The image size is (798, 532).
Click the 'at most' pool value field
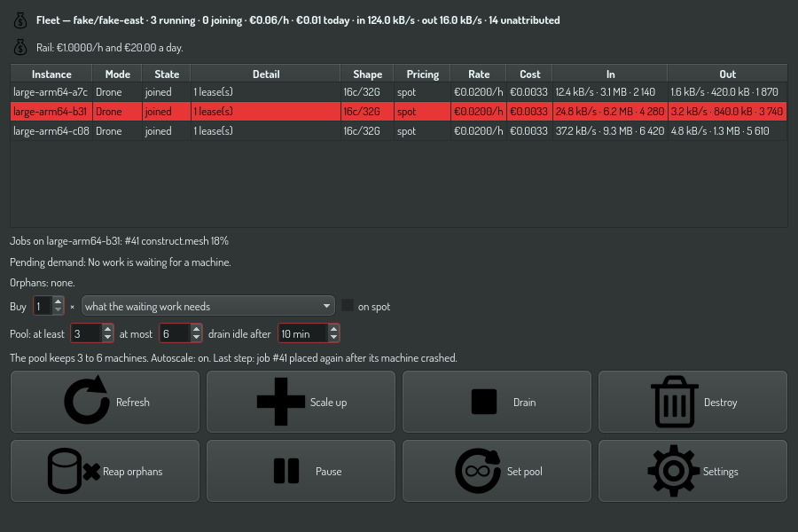[176, 333]
